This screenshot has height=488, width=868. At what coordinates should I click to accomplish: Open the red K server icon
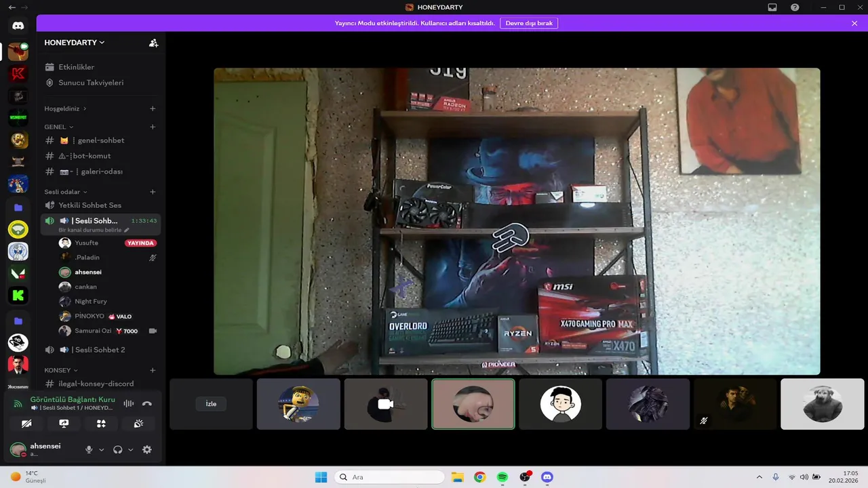tap(18, 74)
